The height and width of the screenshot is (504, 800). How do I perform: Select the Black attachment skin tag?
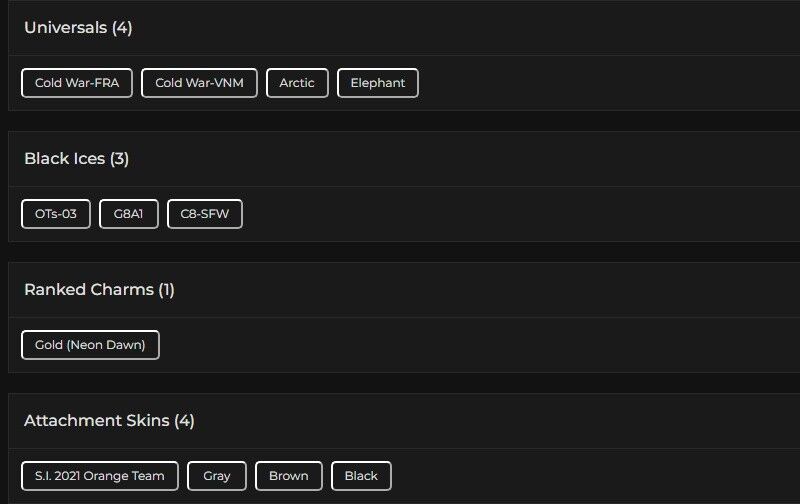tap(361, 476)
